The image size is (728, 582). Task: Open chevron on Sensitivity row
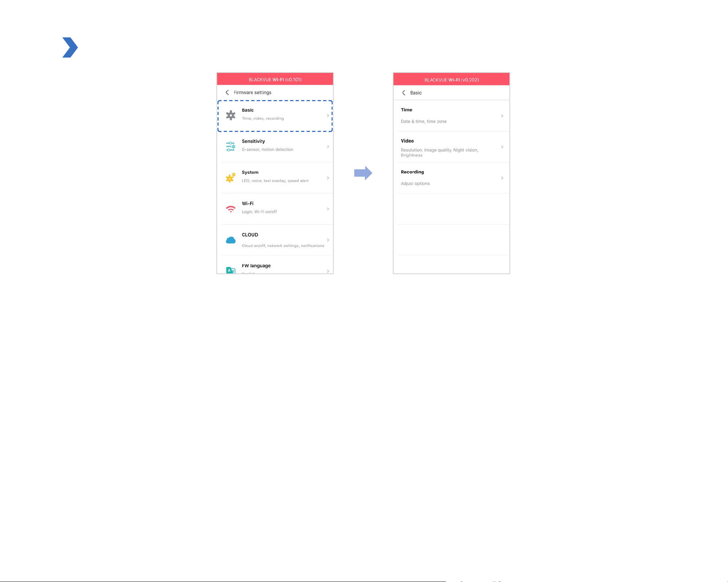328,147
